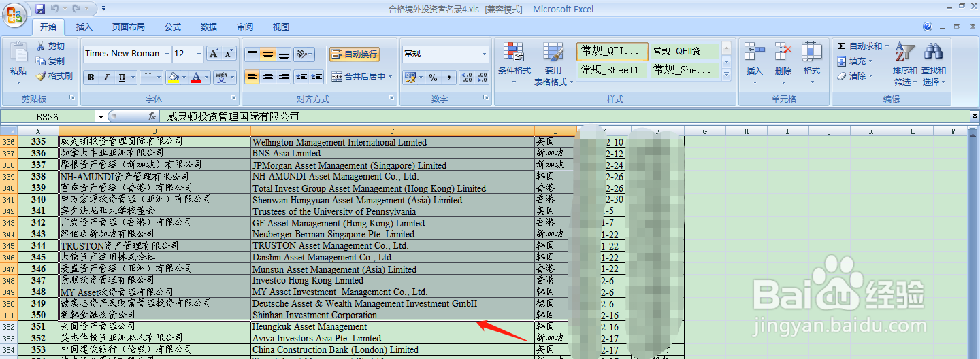This screenshot has height=359, width=980.
Task: Apply red font color
Action: pos(196,78)
